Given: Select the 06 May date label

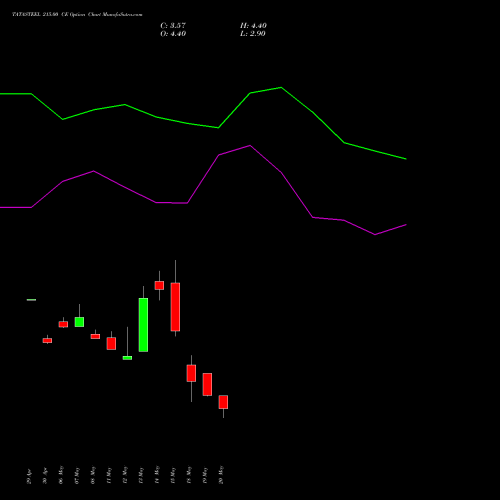Looking at the screenshot, I should click(61, 475).
